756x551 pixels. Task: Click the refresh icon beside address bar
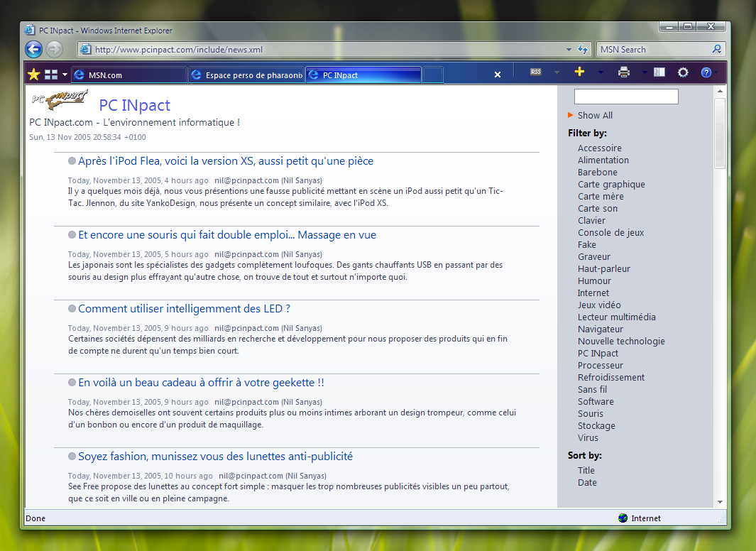coord(584,50)
